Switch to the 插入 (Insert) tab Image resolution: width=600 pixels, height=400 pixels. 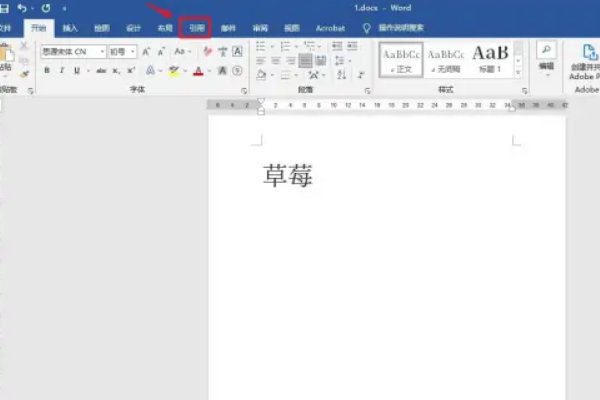click(x=70, y=28)
